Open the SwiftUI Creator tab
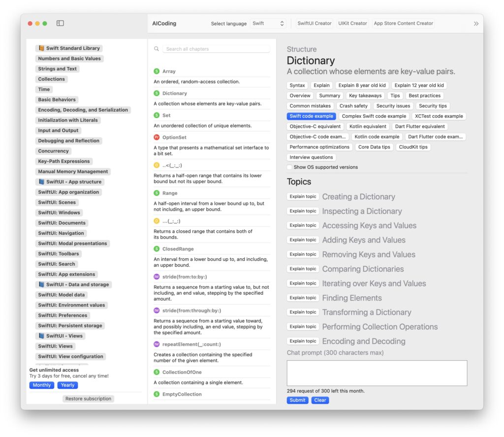The width and height of the screenshot is (504, 437). 315,24
